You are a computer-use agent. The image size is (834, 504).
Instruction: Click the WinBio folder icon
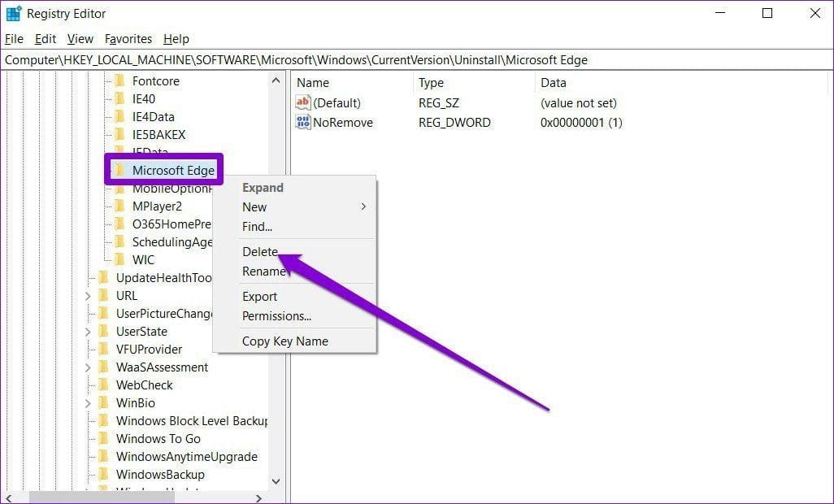[x=104, y=402]
